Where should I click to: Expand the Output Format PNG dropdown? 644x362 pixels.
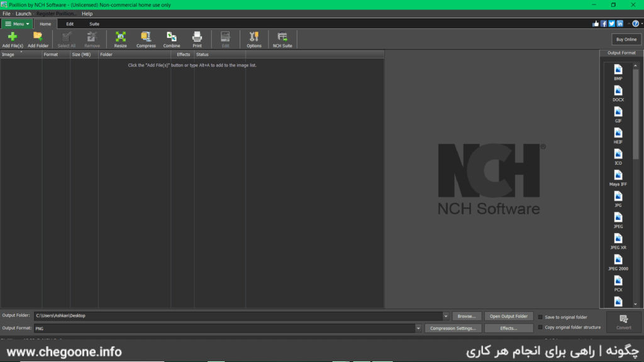(x=418, y=328)
